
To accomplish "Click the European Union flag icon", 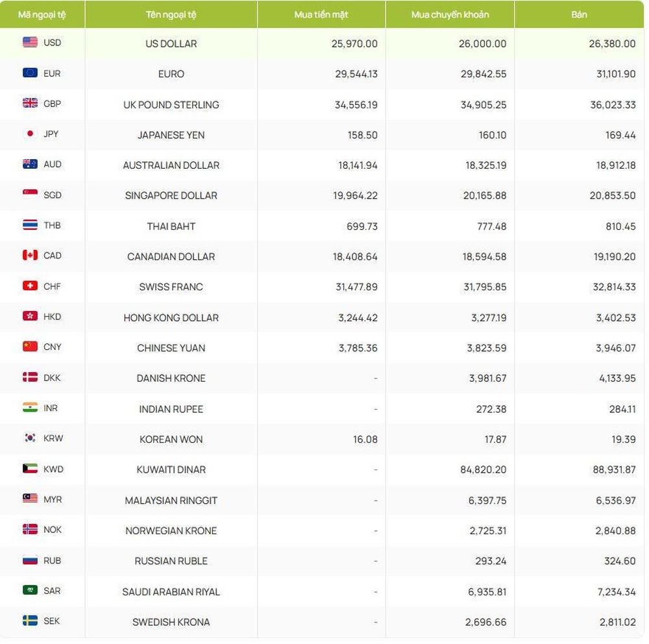I will pyautogui.click(x=30, y=73).
